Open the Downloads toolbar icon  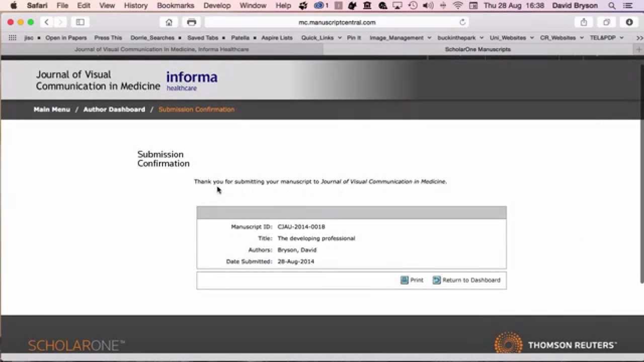tap(629, 22)
